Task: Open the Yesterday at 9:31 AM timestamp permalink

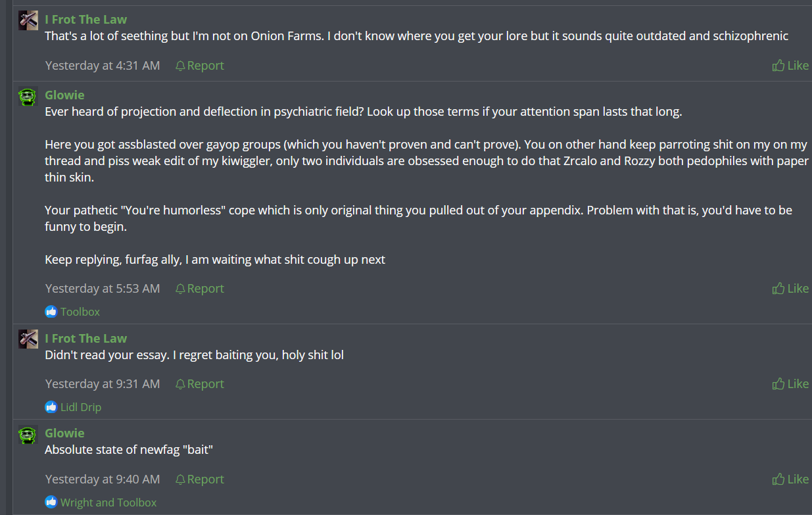Action: tap(103, 383)
